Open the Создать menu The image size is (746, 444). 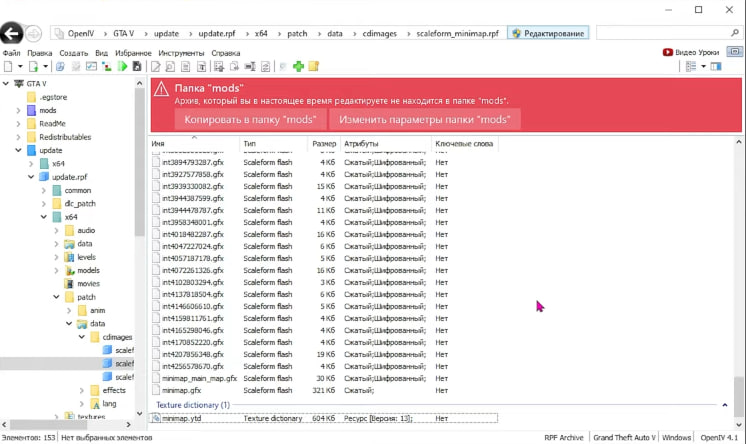pyautogui.click(x=74, y=53)
